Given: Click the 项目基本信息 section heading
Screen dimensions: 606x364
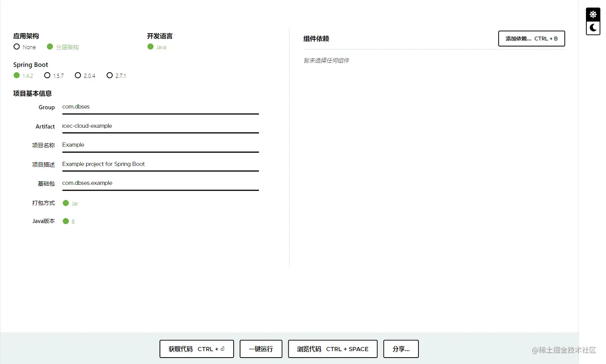Looking at the screenshot, I should click(32, 93).
